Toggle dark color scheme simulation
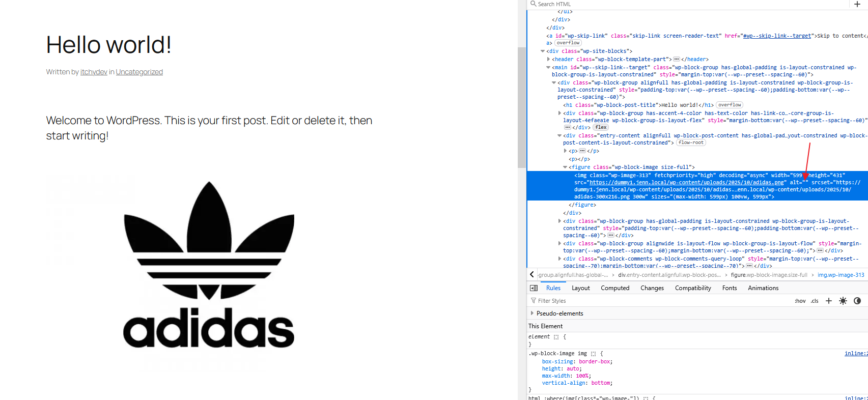The height and width of the screenshot is (400, 868). point(857,301)
